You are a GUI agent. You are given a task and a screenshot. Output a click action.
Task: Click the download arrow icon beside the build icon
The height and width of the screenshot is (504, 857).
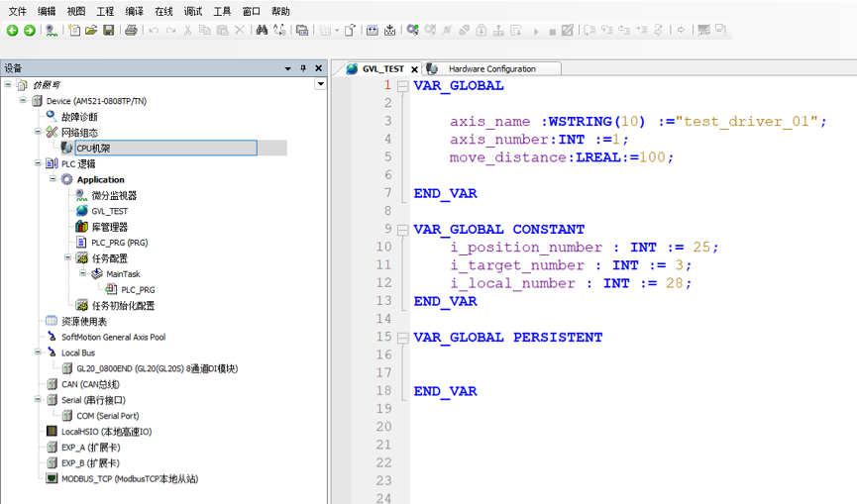click(389, 30)
